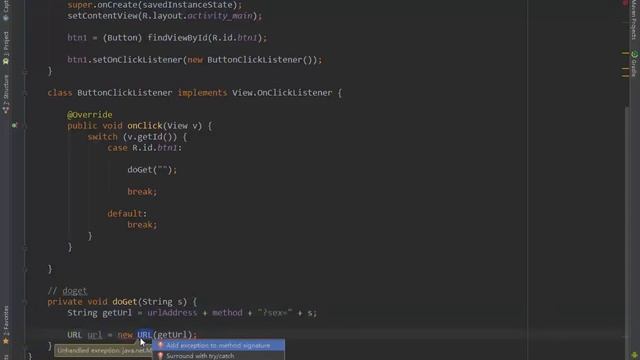Click the fold end marker of onClick method
Image resolution: width=640 pixels, height=360 pixels.
pyautogui.click(x=25, y=247)
